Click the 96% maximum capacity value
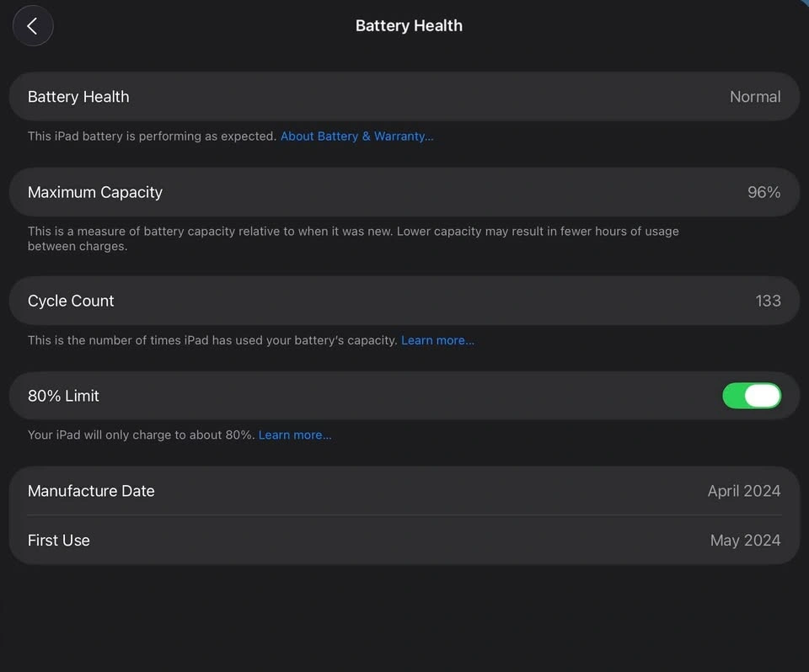This screenshot has height=672, width=809. (763, 192)
